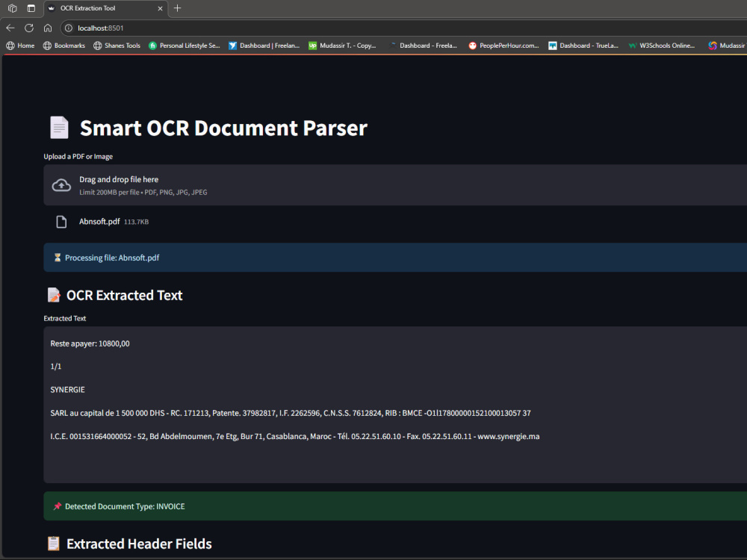Toggle the vertical tabs icon
747x560 pixels.
[31, 8]
